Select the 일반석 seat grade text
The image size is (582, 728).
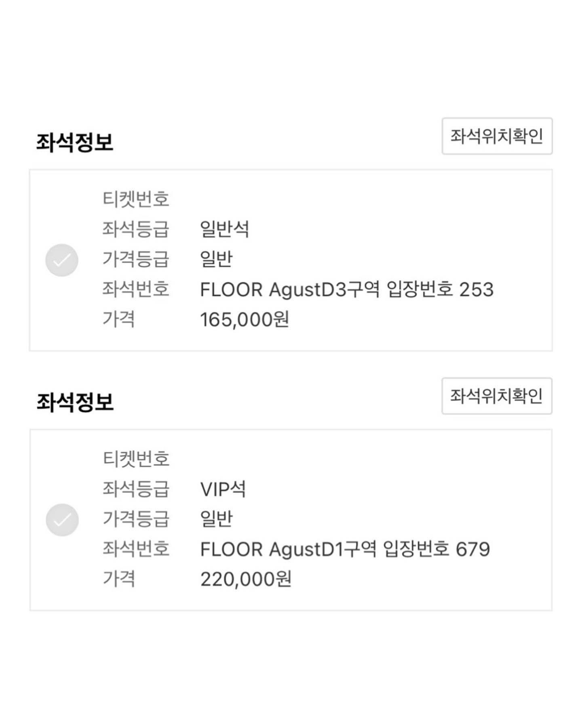(x=224, y=229)
